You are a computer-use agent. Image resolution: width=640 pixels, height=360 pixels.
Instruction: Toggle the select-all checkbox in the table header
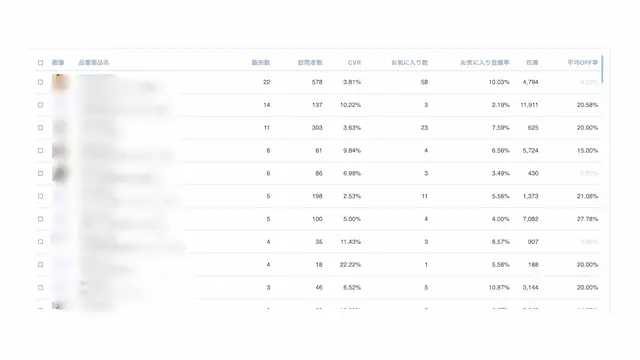40,62
